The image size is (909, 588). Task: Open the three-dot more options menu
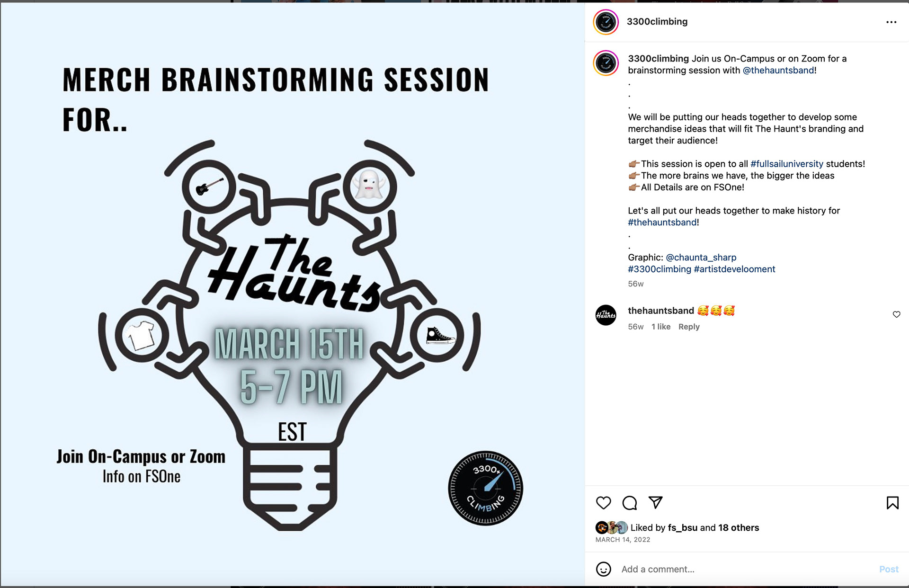tap(891, 22)
